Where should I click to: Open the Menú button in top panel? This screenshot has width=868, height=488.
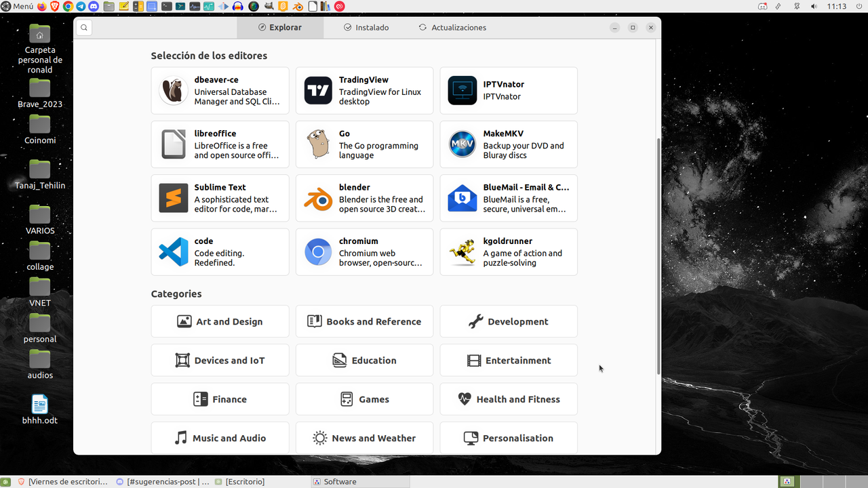point(17,6)
